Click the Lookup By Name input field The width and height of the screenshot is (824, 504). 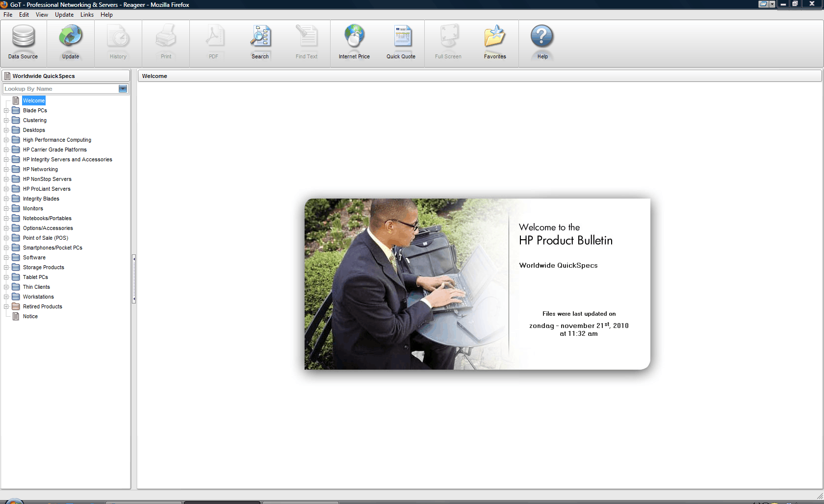click(61, 89)
